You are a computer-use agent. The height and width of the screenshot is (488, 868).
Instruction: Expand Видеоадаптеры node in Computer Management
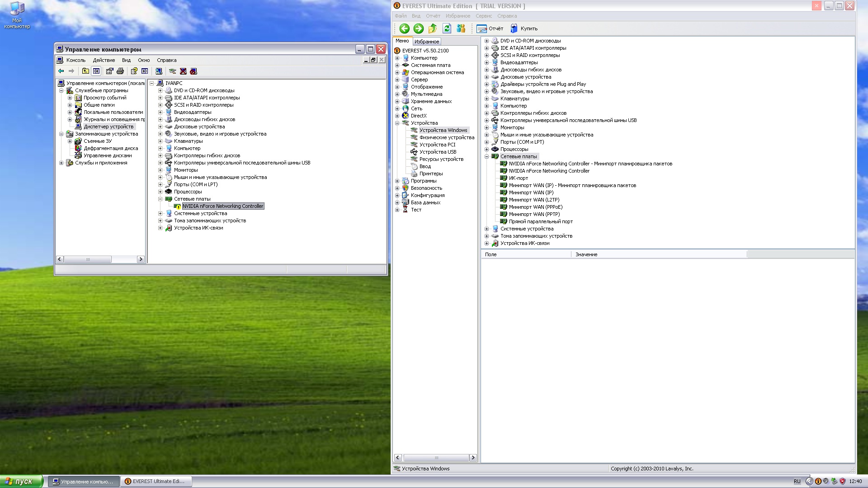click(160, 112)
